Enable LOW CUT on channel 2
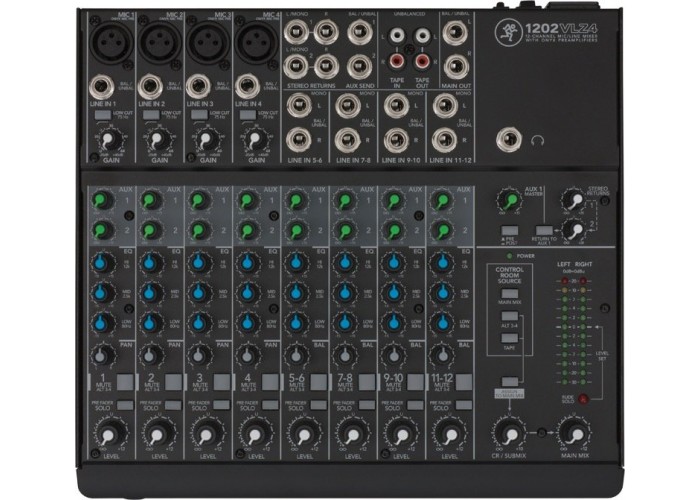Viewport: 700px width, 500px height. pyautogui.click(x=151, y=115)
